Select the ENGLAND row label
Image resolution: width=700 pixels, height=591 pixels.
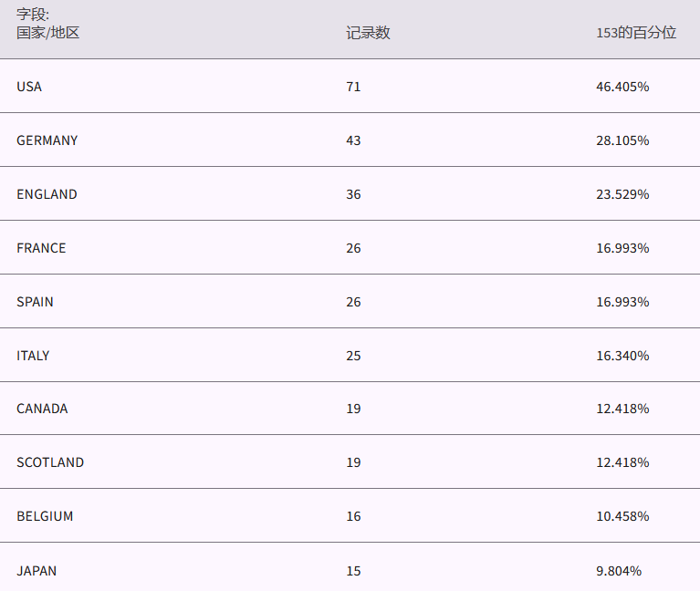(x=47, y=194)
